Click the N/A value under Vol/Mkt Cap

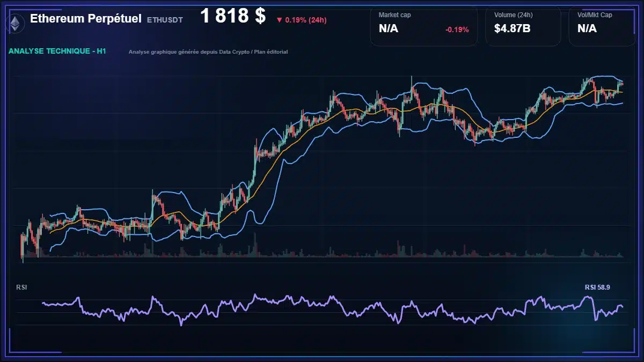point(587,29)
